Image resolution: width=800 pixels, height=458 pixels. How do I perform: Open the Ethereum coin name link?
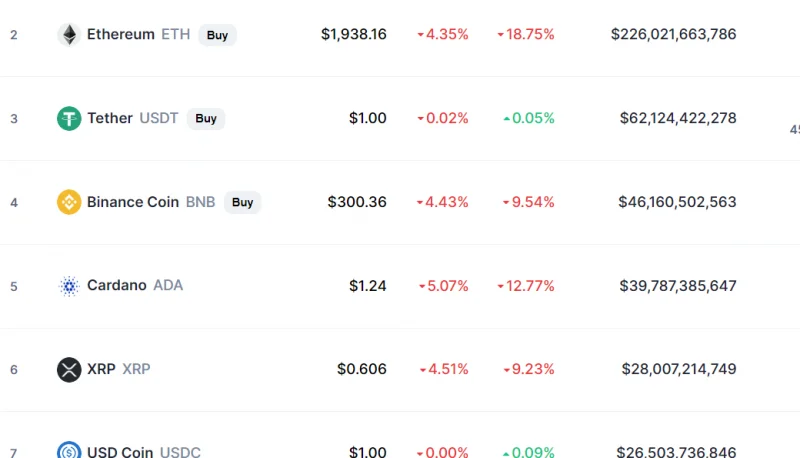120,34
